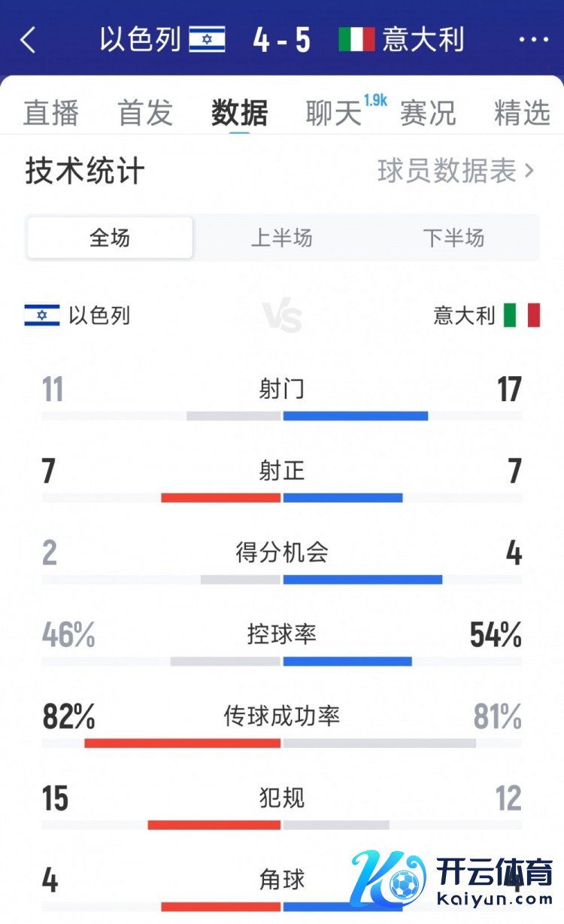Tap Italy flag beside 意大利 label
The image size is (564, 924).
522,315
